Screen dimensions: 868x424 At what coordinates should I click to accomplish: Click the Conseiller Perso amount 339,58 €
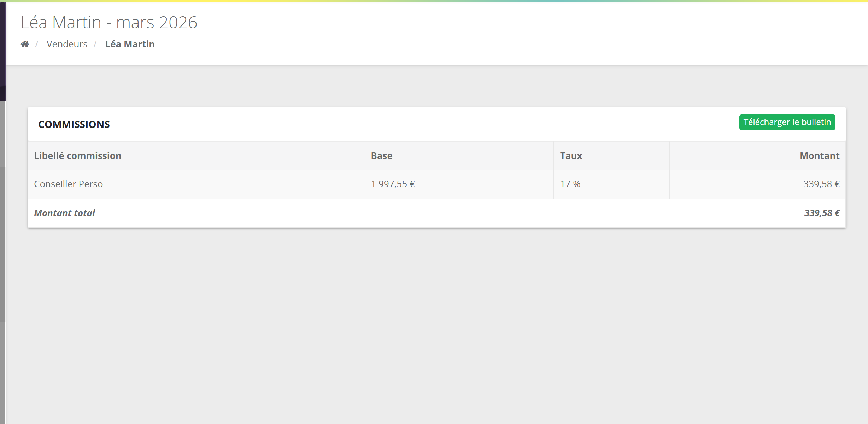coord(821,184)
